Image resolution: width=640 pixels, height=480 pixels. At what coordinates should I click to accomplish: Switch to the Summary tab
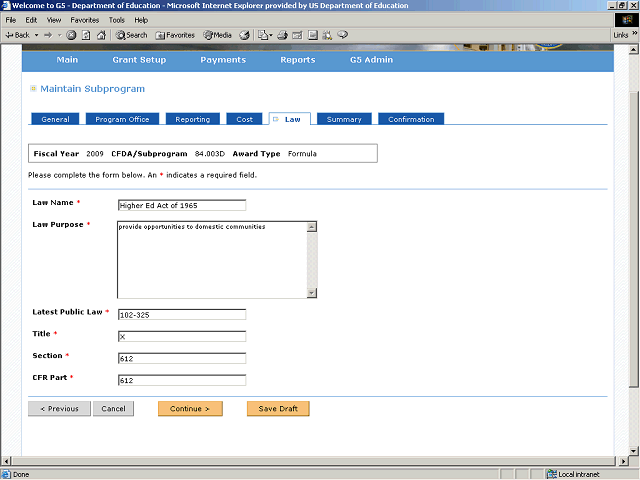[344, 119]
